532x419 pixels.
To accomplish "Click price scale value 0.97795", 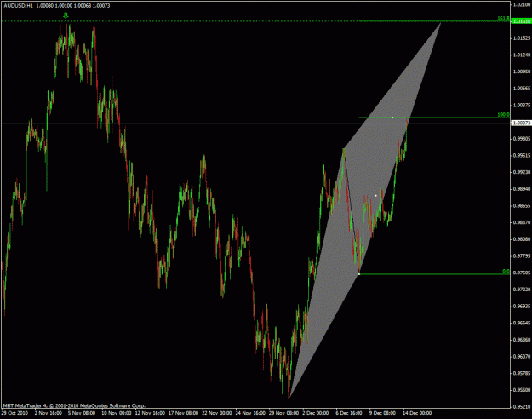I will tap(522, 255).
